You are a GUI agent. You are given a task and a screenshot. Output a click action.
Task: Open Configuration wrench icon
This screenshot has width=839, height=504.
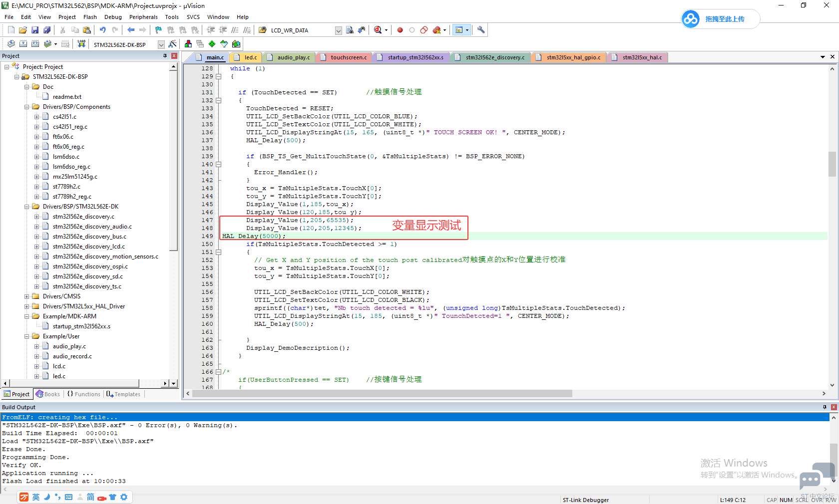[x=481, y=30]
